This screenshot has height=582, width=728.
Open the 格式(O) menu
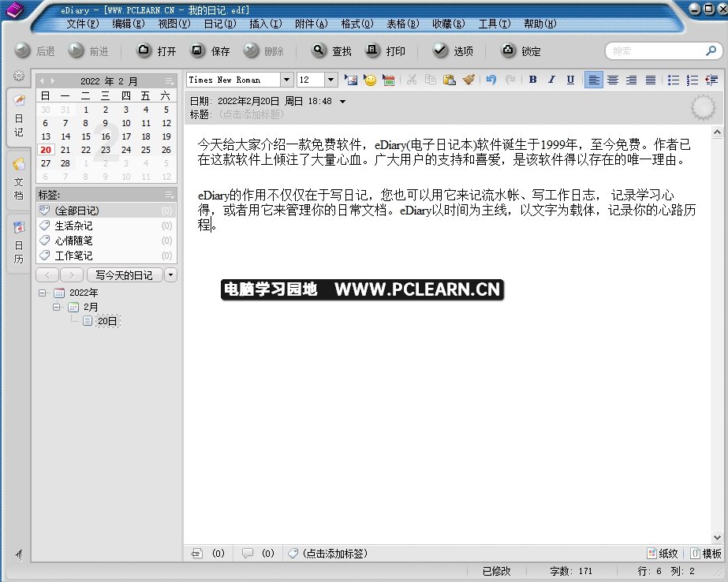point(357,24)
